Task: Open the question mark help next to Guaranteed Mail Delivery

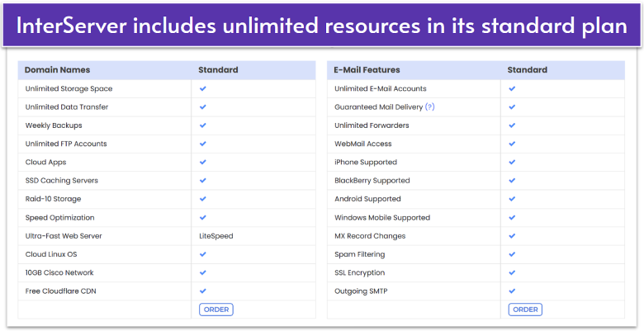Action: tap(429, 106)
